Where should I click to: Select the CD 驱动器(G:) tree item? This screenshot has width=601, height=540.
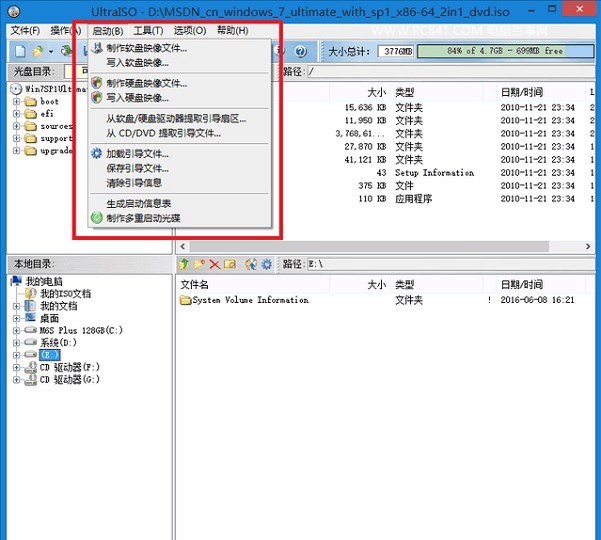pyautogui.click(x=70, y=379)
